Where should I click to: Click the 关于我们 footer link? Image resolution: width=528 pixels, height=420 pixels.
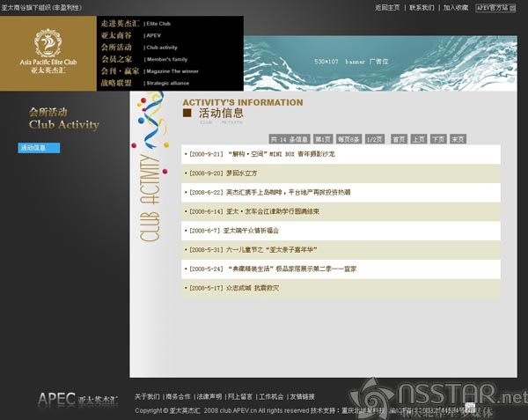(x=147, y=396)
